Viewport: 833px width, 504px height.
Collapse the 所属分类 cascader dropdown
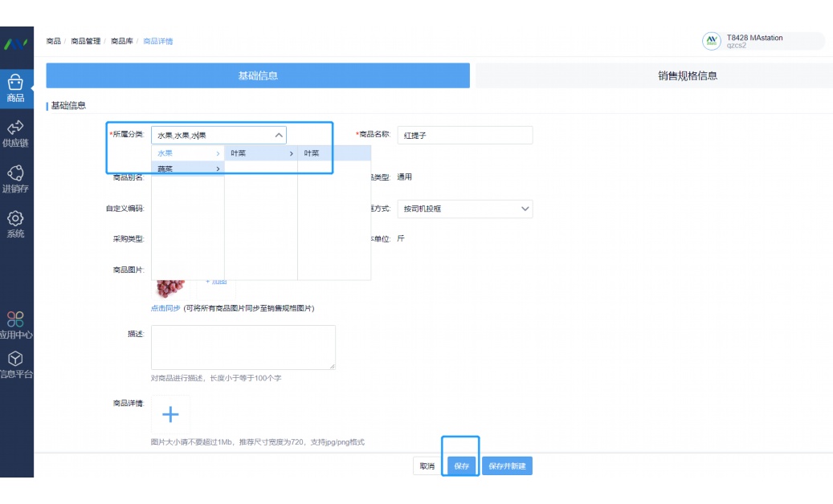tap(278, 136)
